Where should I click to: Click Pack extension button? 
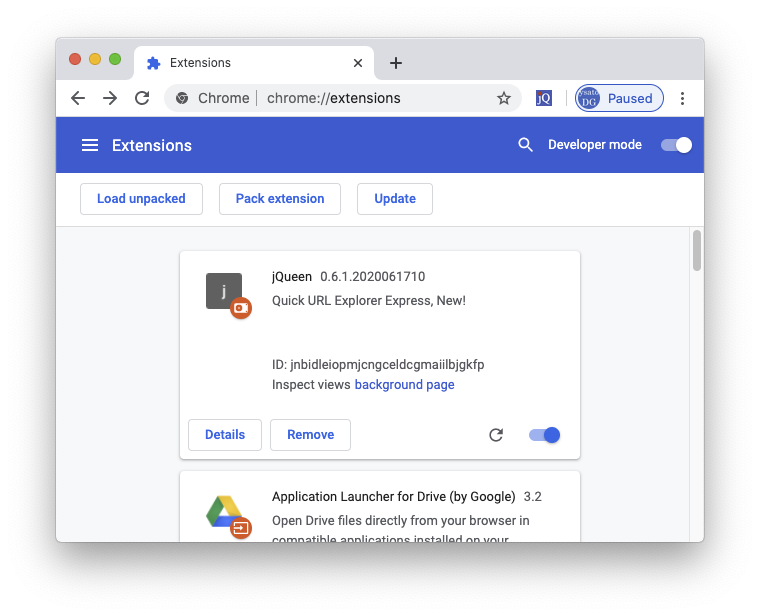coord(280,199)
